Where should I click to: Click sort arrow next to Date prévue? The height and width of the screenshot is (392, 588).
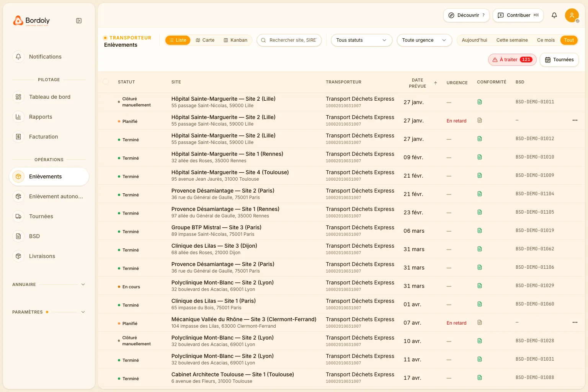pos(435,83)
